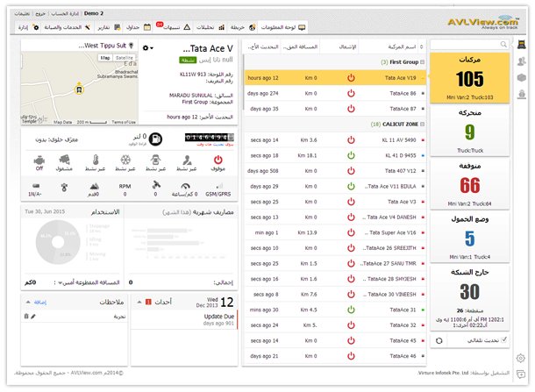Switch the map to Satellite view

(125, 58)
